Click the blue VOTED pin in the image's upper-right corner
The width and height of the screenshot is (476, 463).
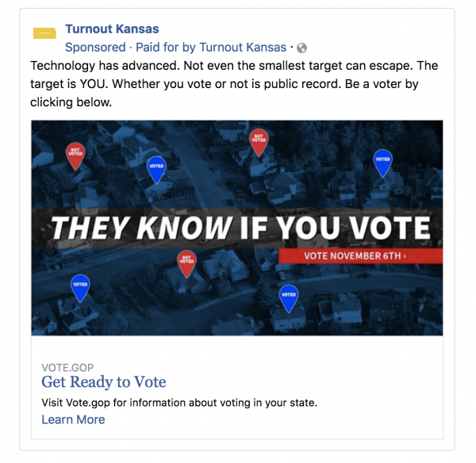click(x=383, y=162)
